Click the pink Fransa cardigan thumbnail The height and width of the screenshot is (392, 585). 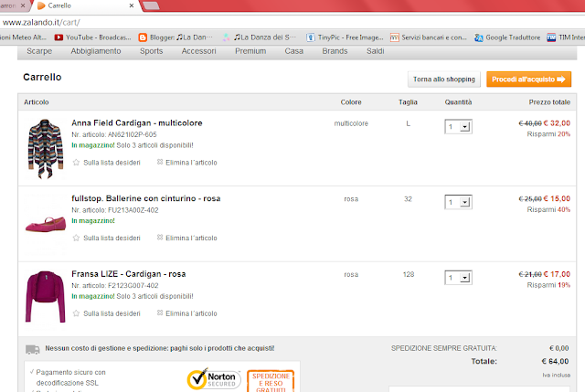pos(46,297)
